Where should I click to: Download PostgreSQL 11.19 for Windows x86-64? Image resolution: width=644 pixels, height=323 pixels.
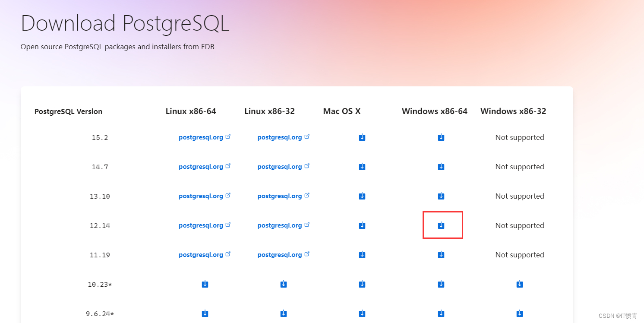(x=441, y=255)
